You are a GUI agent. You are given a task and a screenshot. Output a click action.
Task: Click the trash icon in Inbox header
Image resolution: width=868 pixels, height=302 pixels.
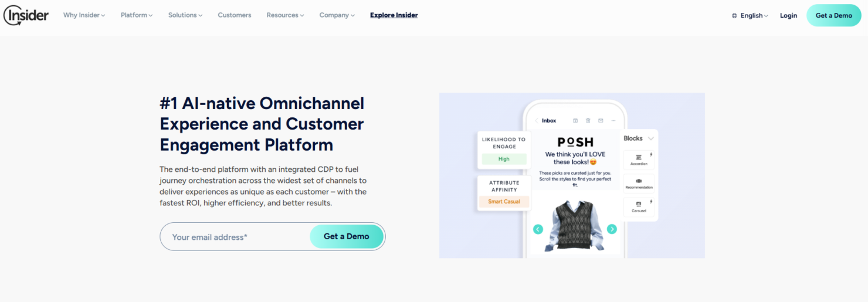[588, 121]
